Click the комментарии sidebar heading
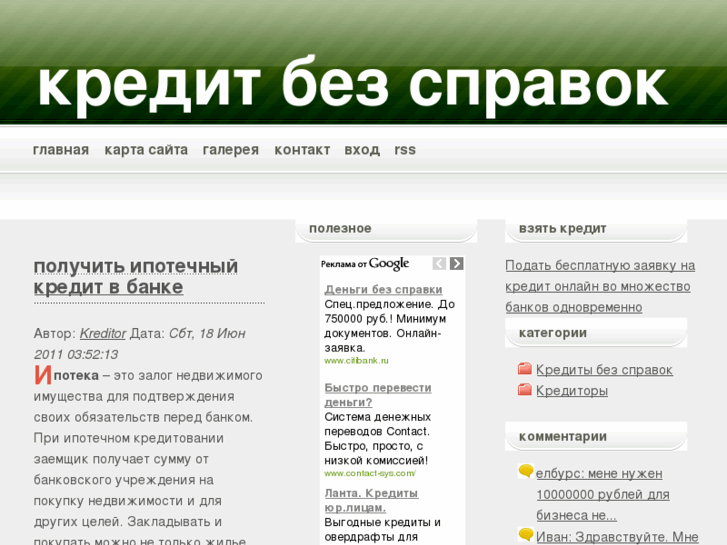The height and width of the screenshot is (545, 727). click(563, 437)
